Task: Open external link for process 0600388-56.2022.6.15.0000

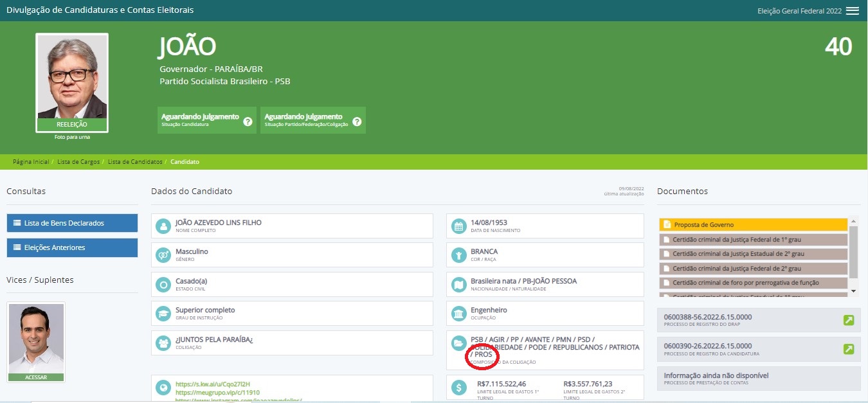Action: click(x=849, y=320)
